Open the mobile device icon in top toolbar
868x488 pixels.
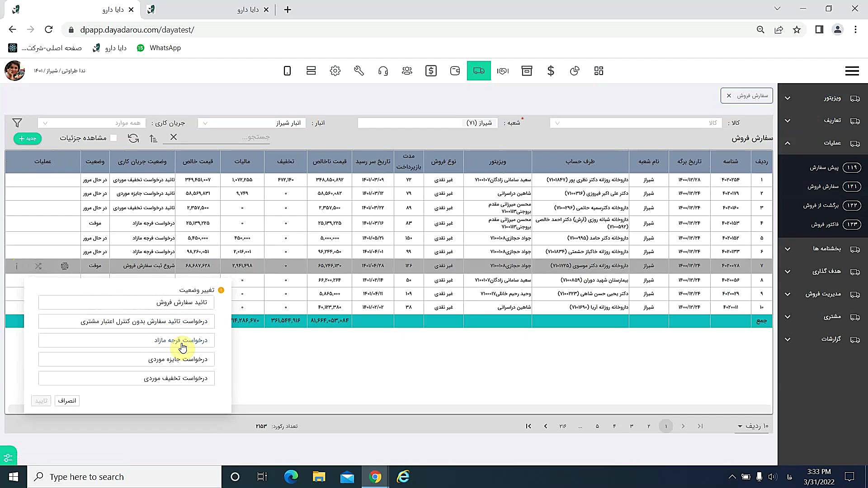click(287, 70)
